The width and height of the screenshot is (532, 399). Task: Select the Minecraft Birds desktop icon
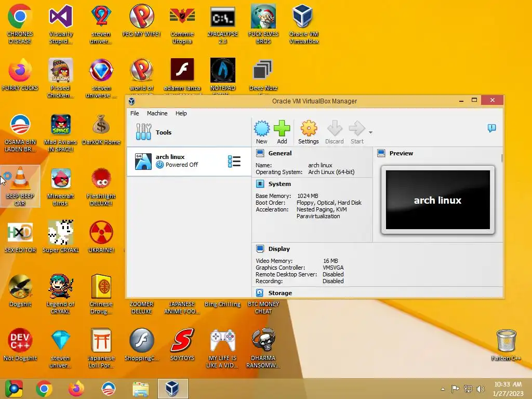pyautogui.click(x=60, y=187)
